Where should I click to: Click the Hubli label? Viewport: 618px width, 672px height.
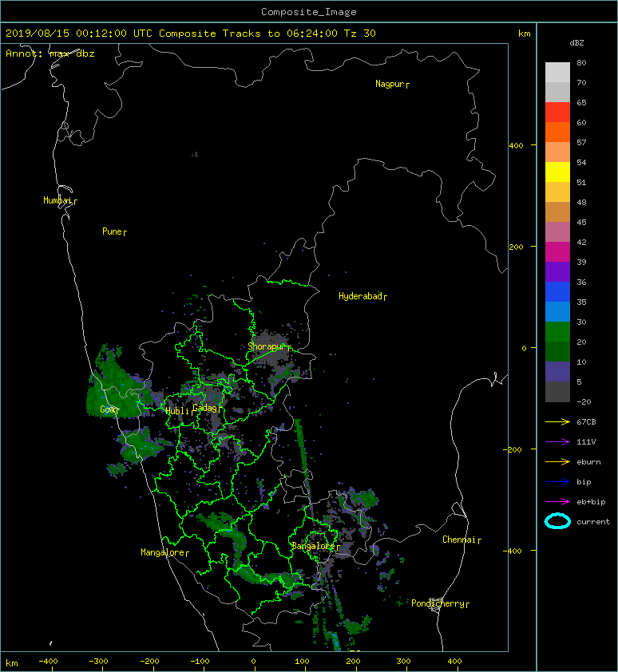[177, 411]
